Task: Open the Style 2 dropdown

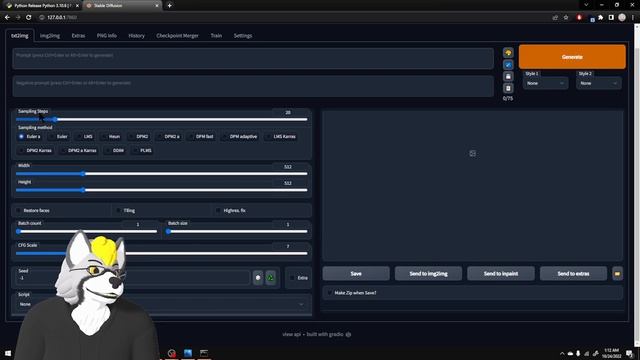Action: click(x=598, y=83)
